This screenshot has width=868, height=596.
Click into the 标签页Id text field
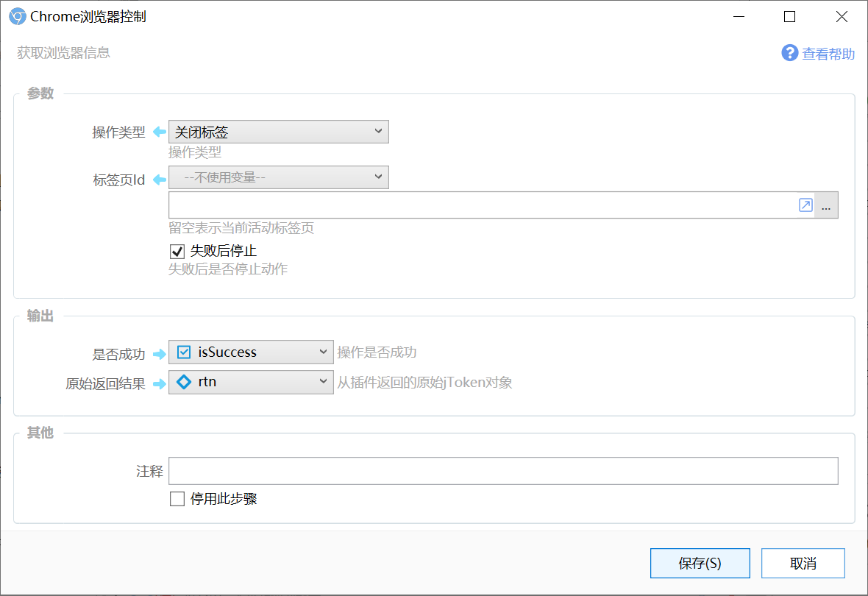click(483, 205)
